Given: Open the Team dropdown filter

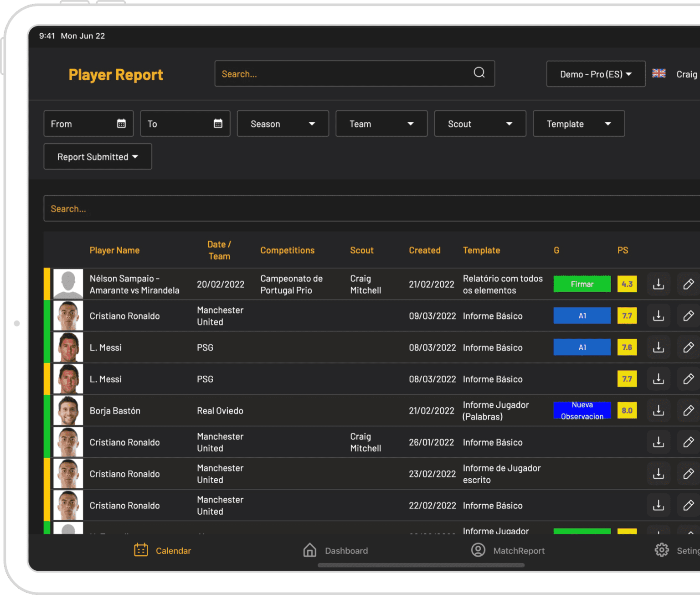Looking at the screenshot, I should click(x=381, y=123).
